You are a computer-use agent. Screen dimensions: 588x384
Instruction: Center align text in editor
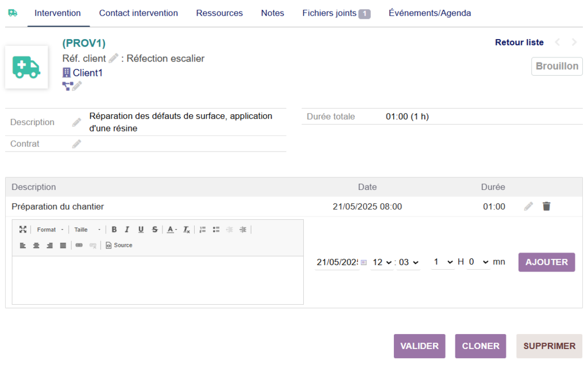click(x=36, y=245)
